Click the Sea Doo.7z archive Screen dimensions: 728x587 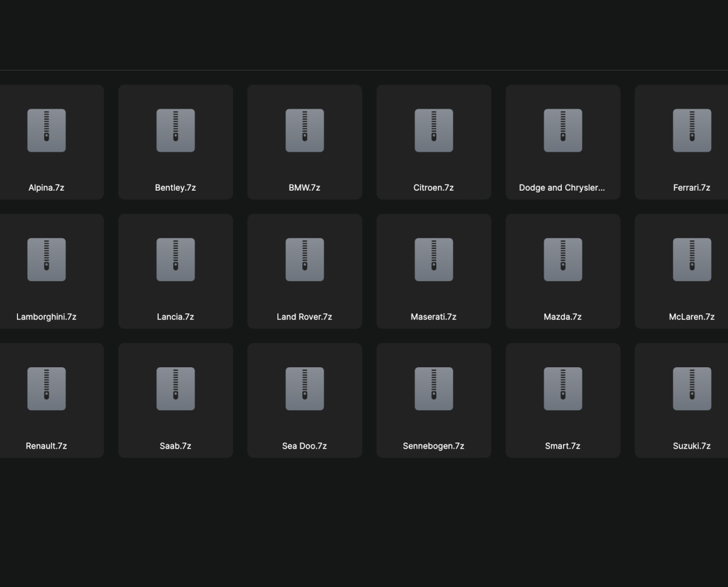click(x=305, y=389)
